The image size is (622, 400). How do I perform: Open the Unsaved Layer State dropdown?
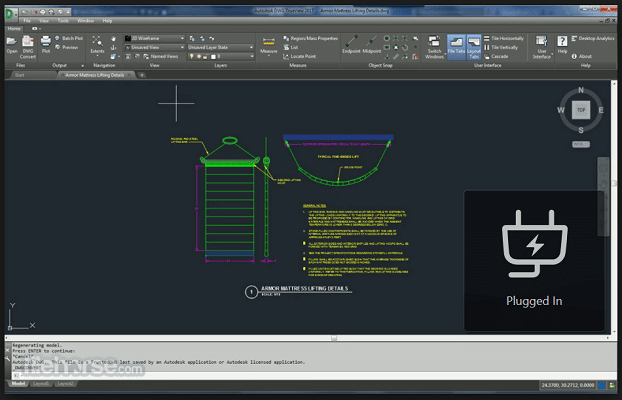221,47
